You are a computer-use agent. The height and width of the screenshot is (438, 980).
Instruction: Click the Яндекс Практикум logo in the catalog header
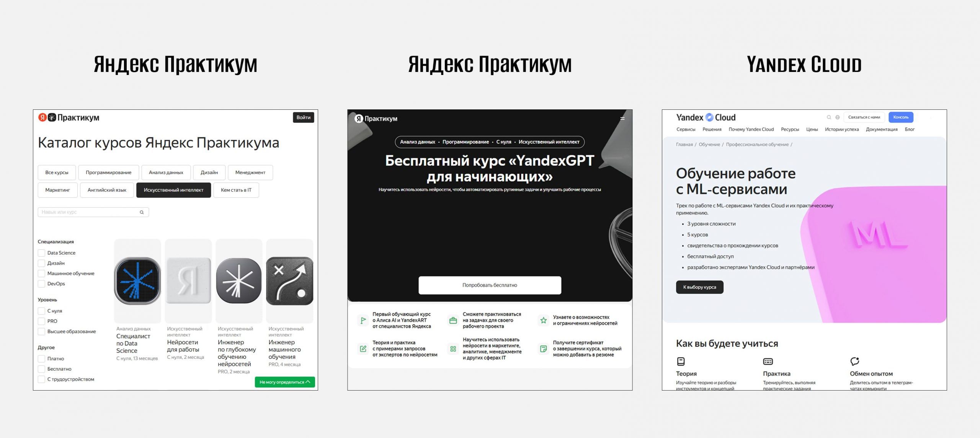(x=69, y=117)
